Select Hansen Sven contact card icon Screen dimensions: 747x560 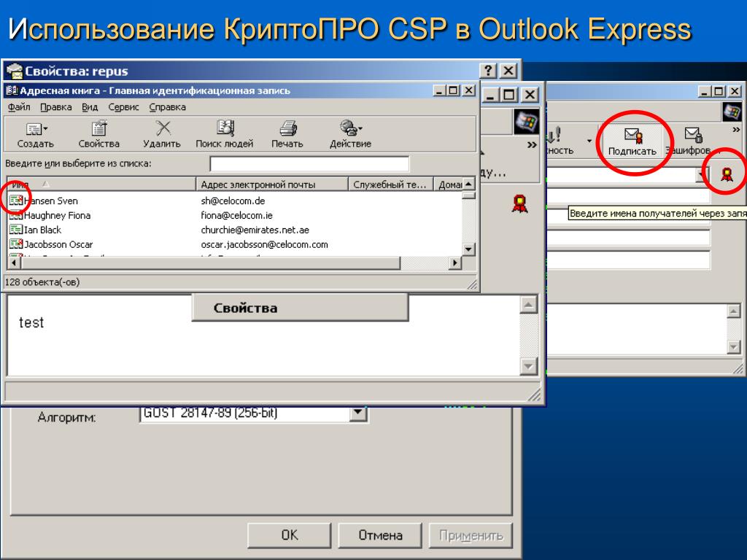tap(16, 201)
